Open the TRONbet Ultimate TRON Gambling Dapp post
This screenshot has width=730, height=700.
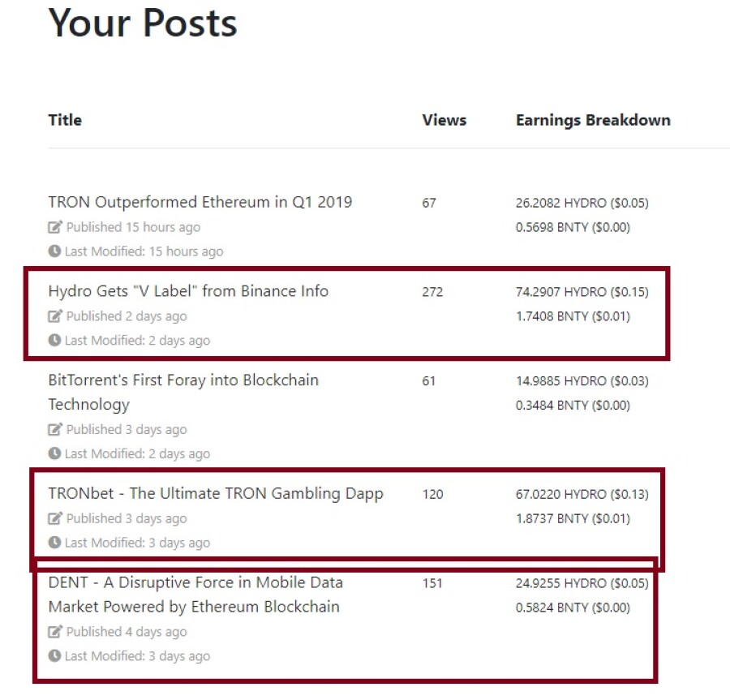click(216, 493)
